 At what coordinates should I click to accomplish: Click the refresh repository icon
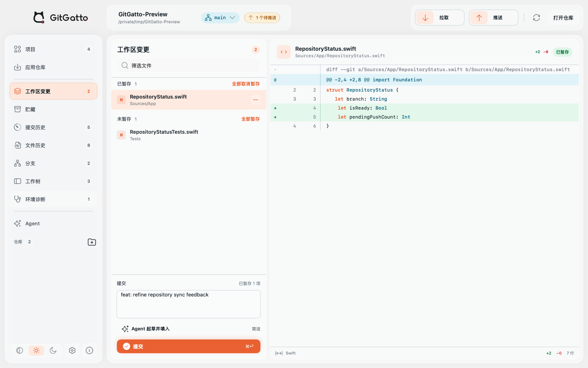point(537,18)
